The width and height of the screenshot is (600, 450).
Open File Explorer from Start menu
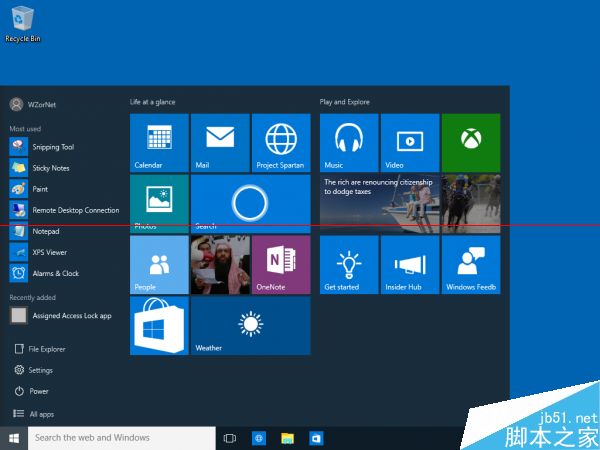(x=40, y=349)
